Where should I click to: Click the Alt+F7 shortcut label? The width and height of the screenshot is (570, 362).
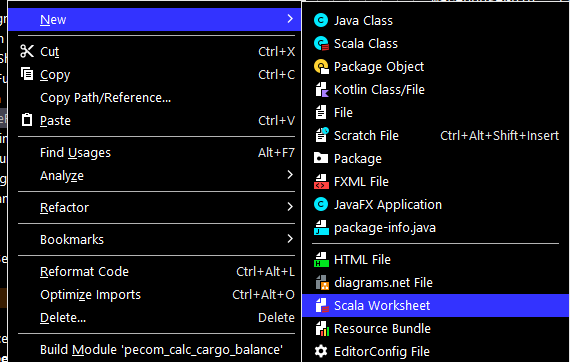click(277, 153)
